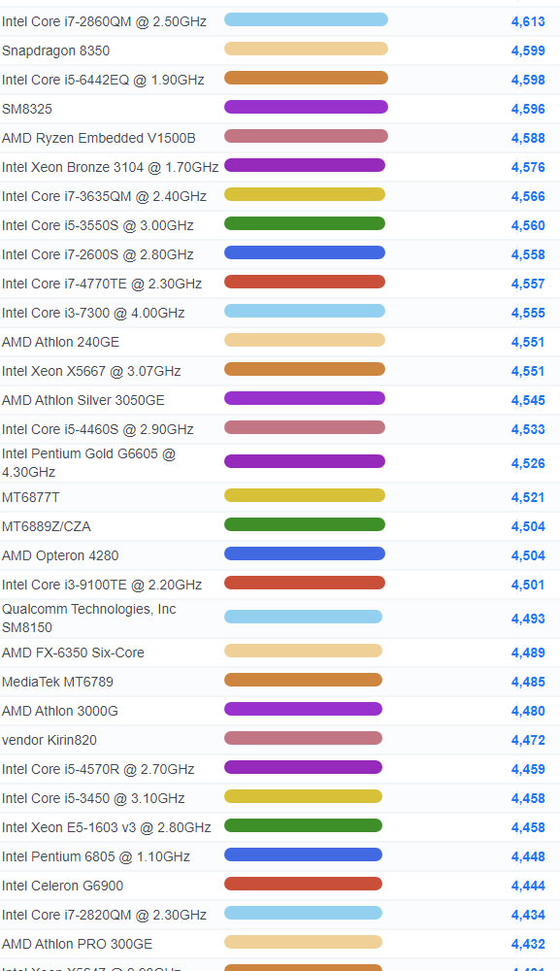This screenshot has height=971, width=560.
Task: Open Intel Core i7-4770TE @ 2.30GHz link
Action: click(x=102, y=284)
